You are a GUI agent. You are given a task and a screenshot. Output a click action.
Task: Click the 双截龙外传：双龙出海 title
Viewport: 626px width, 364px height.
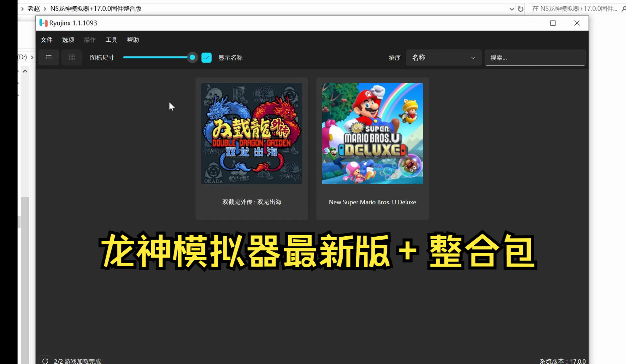(252, 202)
